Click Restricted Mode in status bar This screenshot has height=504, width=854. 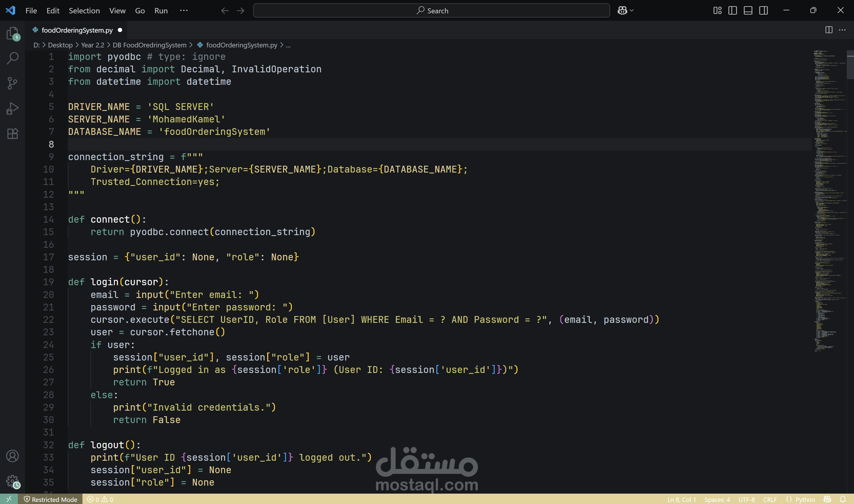point(50,499)
